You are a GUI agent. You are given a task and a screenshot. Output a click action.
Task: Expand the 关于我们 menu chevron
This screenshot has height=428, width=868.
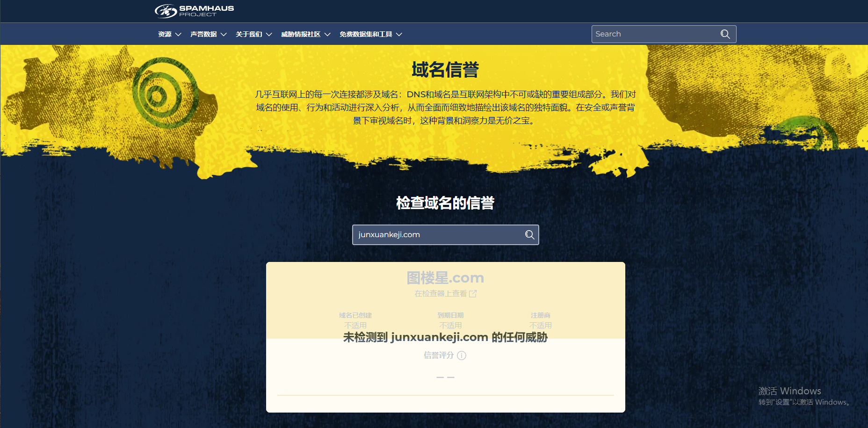click(269, 35)
